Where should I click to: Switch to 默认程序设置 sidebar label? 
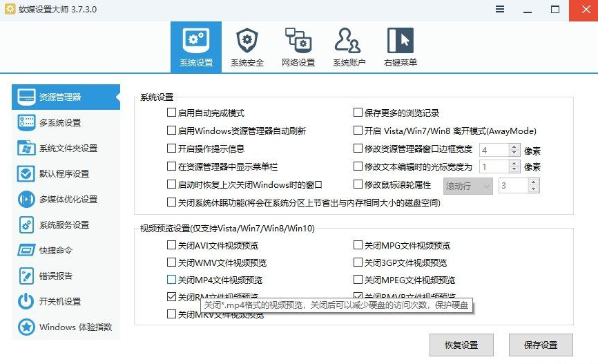[64, 173]
